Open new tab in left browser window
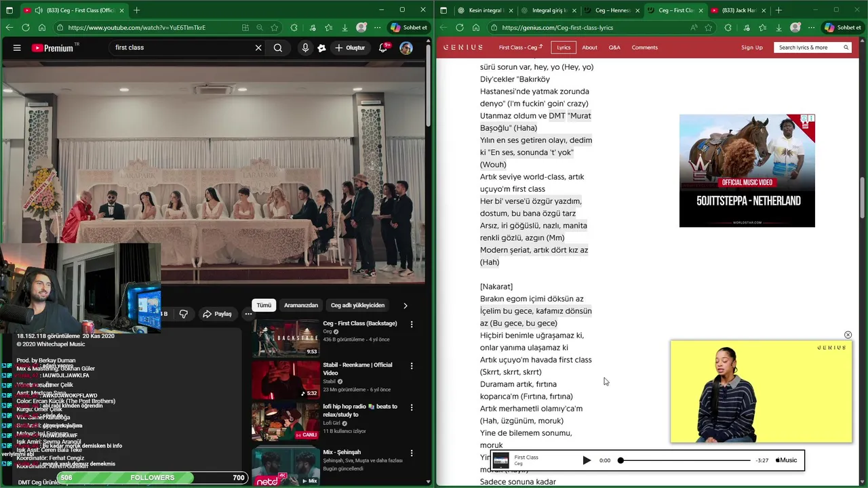Image resolution: width=868 pixels, height=488 pixels. 136,10
